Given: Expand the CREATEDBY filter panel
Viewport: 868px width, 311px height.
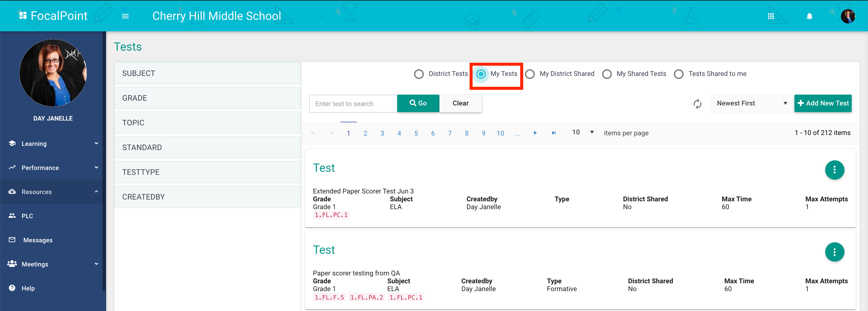Looking at the screenshot, I should (x=207, y=197).
